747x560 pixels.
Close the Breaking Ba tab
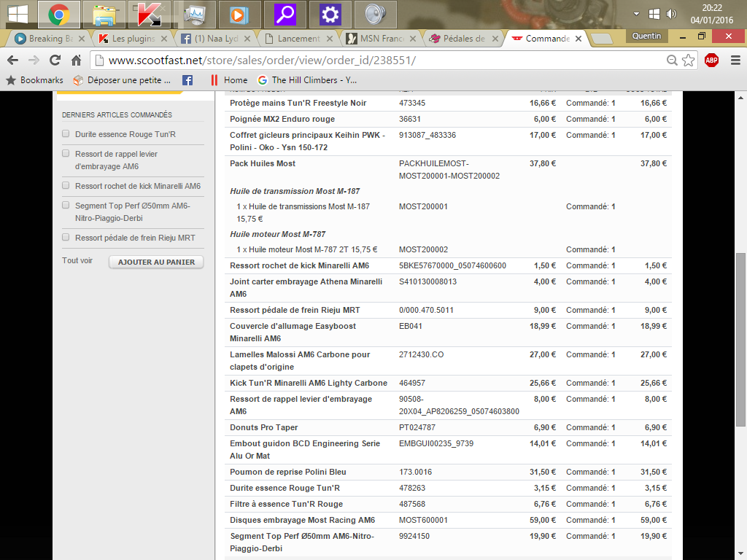(82, 39)
